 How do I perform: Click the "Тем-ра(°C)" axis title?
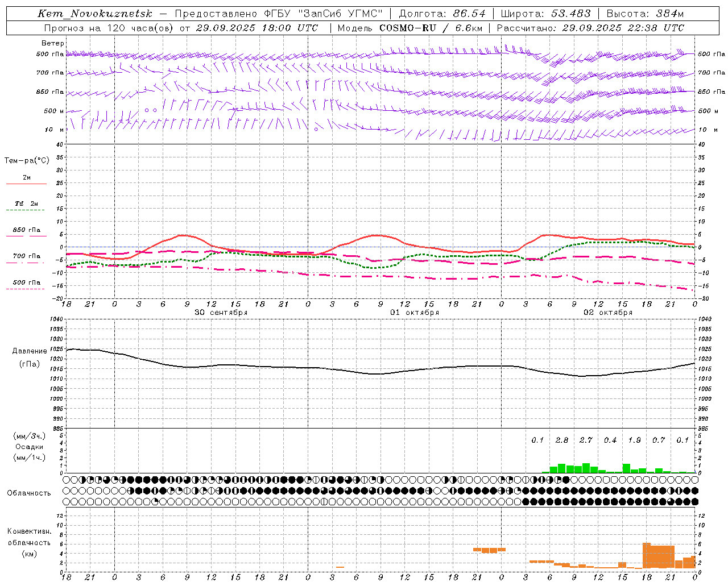point(27,161)
